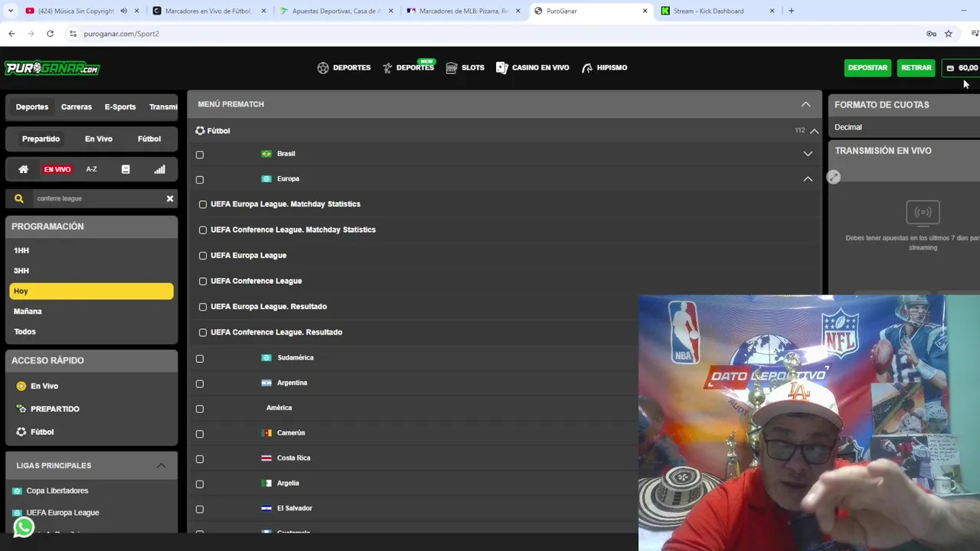This screenshot has width=980, height=551.
Task: Open Deportes in the top navigation
Action: click(344, 67)
